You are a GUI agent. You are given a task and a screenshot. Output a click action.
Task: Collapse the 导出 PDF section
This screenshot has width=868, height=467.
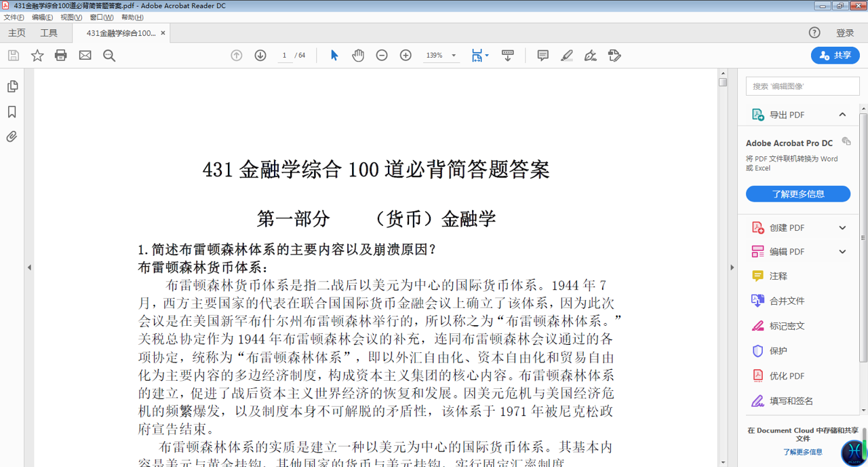pyautogui.click(x=842, y=115)
